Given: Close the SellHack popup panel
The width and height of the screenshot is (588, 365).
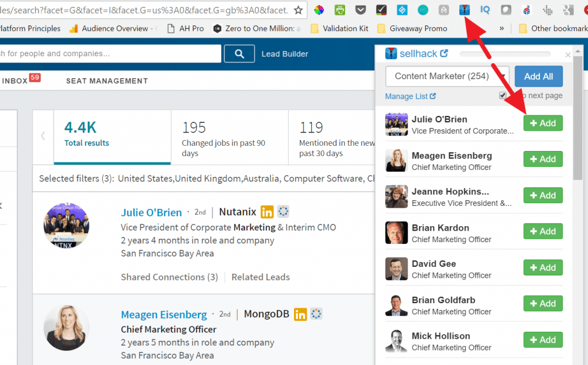Looking at the screenshot, I should (568, 55).
